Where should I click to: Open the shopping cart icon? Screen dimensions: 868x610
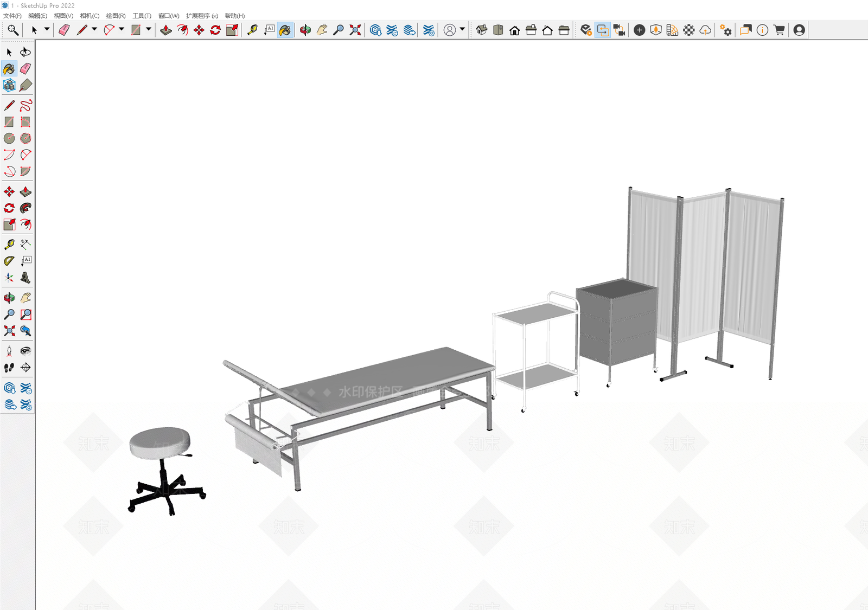pyautogui.click(x=779, y=30)
